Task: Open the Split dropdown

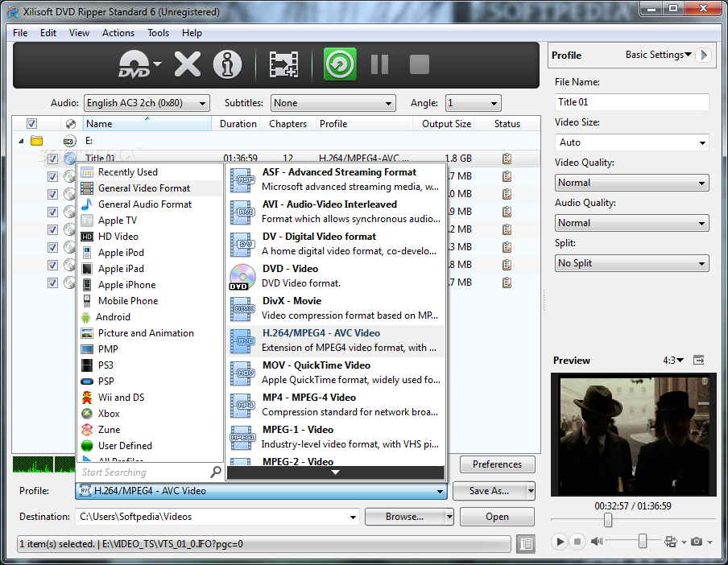Action: 631,263
